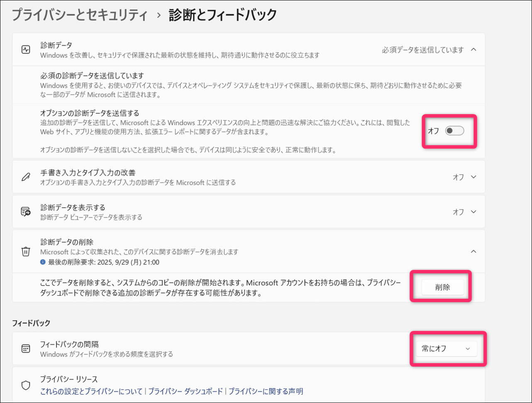The width and height of the screenshot is (532, 403).
Task: Click the blue info icon beside 最後の削除要求
Action: [43, 262]
